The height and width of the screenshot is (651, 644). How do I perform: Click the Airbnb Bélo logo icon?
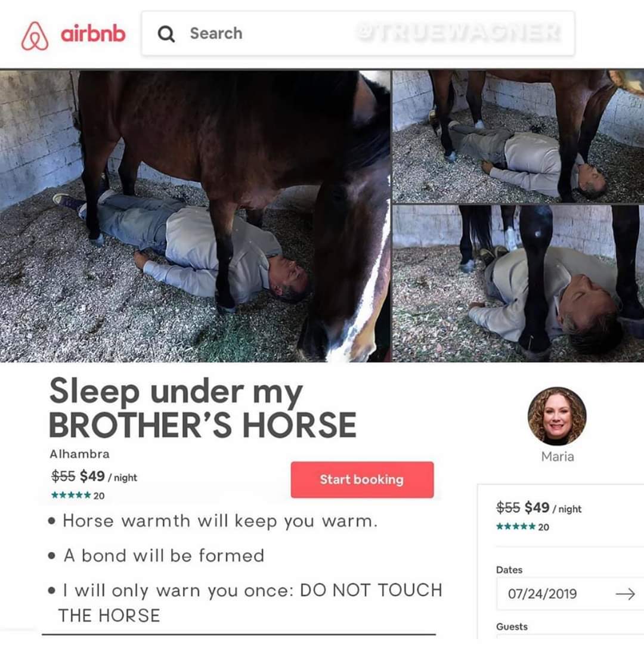click(x=35, y=36)
